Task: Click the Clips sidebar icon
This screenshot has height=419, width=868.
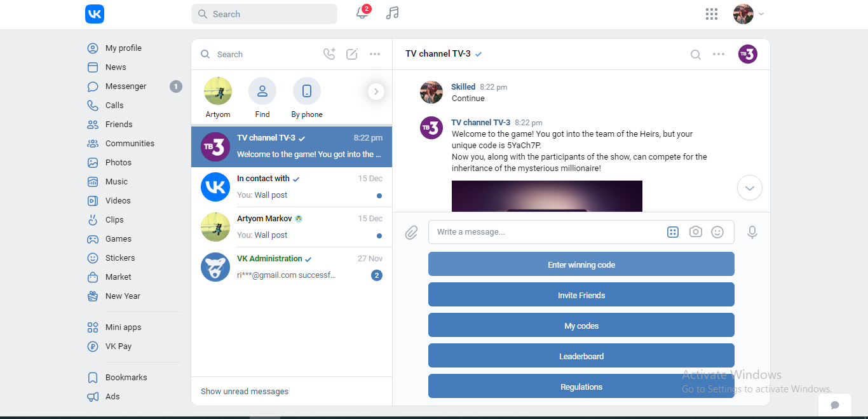Action: [x=93, y=220]
